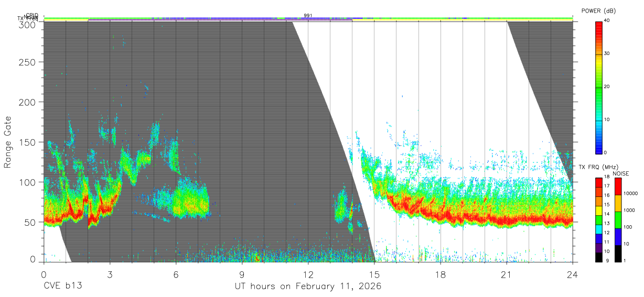
Task: Click the 6 UT hour tick label
Action: 176,274
